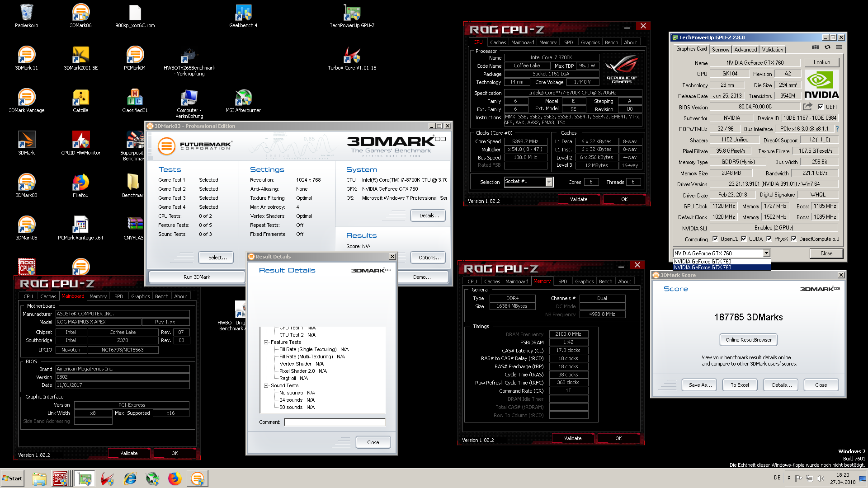Click Validate in the CPU-Z Memory window
Viewport: 868px width, 488px height.
coord(573,438)
